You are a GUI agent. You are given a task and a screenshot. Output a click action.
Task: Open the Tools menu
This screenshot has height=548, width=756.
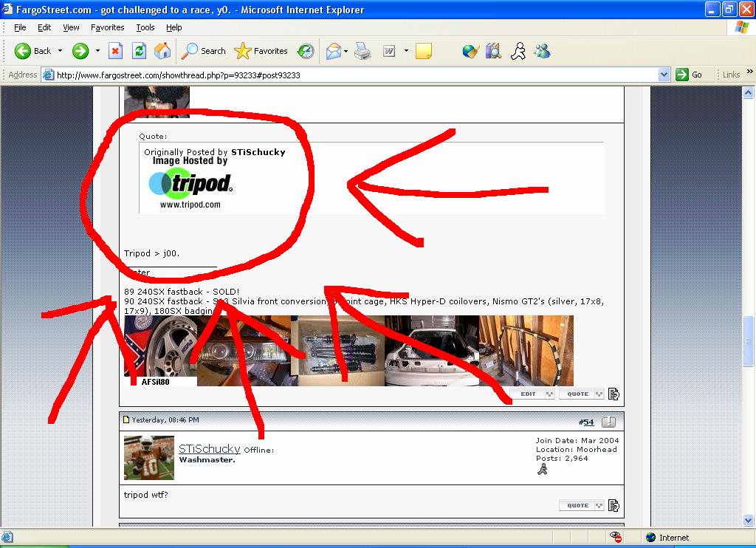[x=145, y=27]
